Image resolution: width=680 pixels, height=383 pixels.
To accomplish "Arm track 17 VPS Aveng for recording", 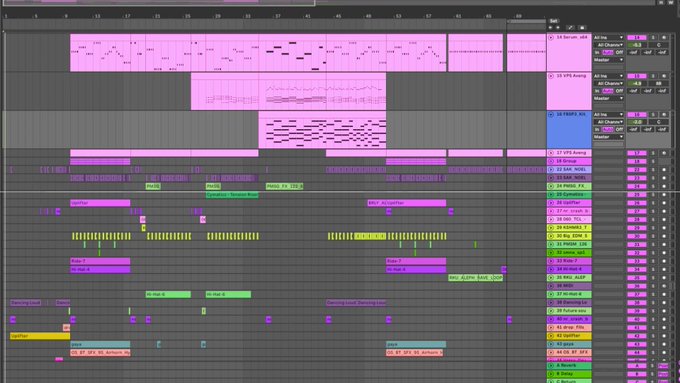I will click(x=664, y=153).
